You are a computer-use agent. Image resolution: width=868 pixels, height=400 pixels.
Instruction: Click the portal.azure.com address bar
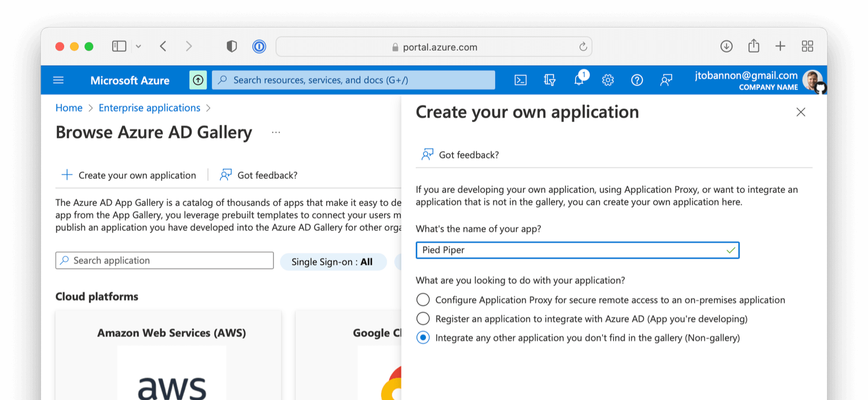pos(434,47)
